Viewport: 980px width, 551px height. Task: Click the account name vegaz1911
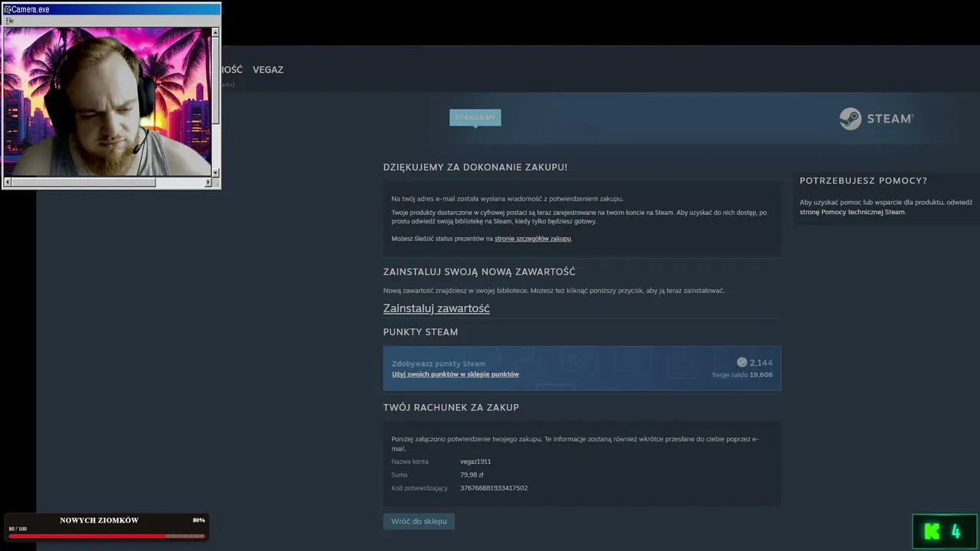click(475, 461)
